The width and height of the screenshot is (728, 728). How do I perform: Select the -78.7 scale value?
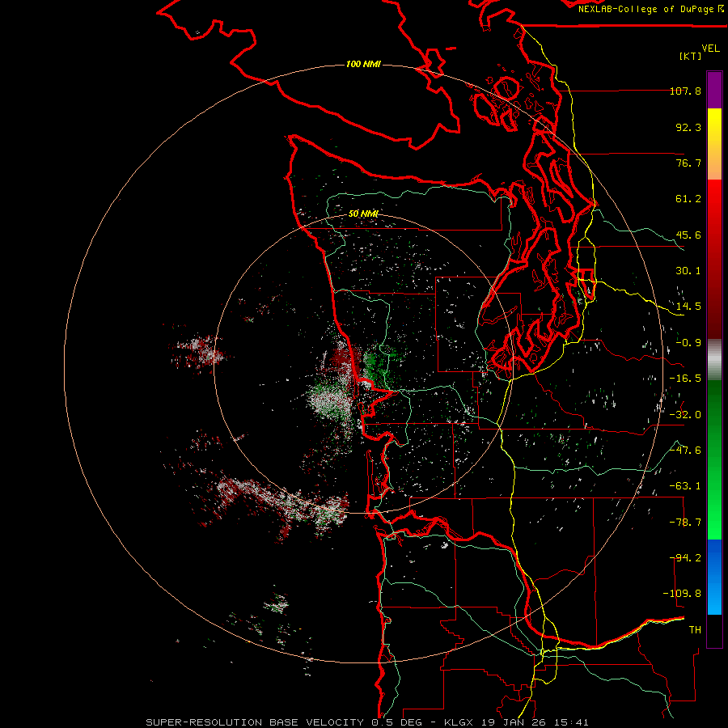pos(685,523)
